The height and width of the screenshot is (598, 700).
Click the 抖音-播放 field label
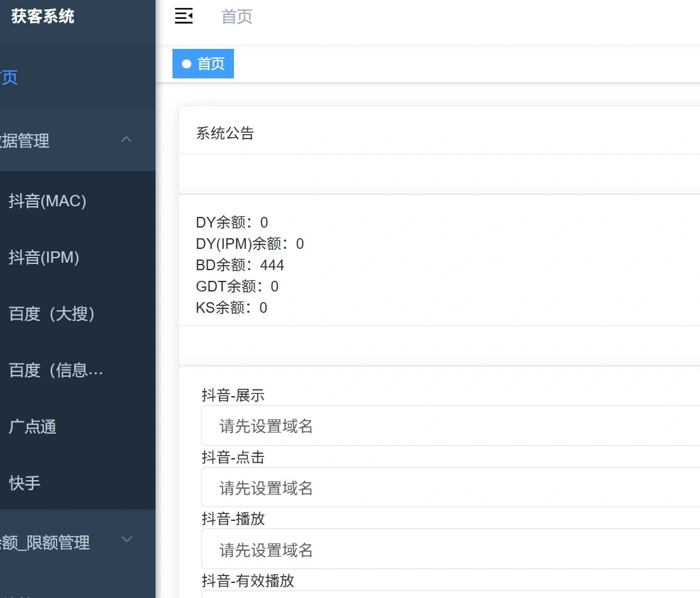point(233,519)
